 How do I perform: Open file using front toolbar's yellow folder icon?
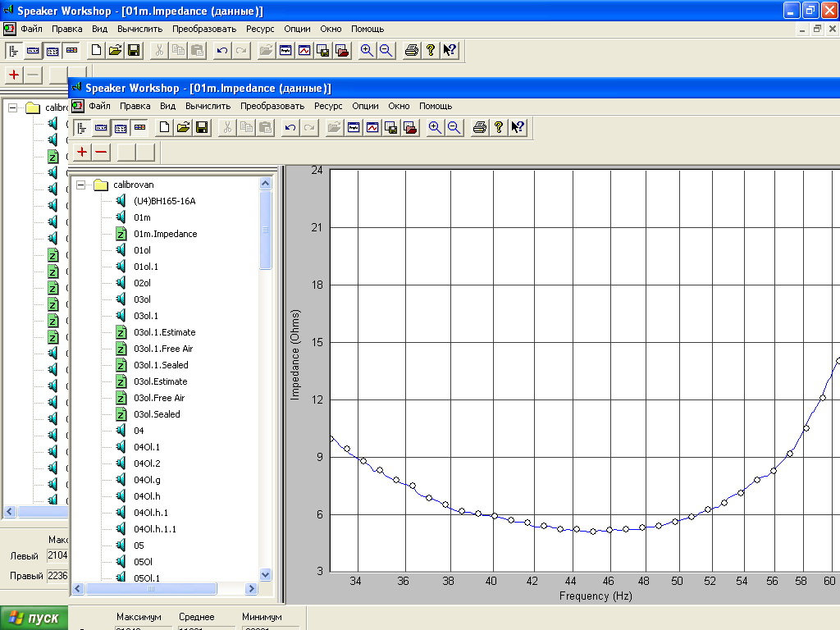(183, 127)
